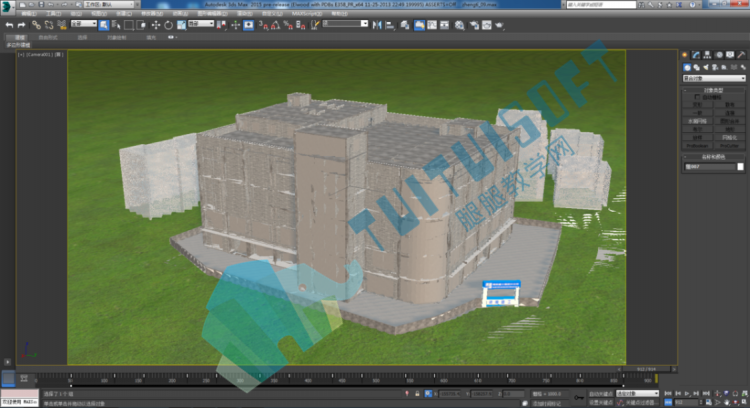Image resolution: width=750 pixels, height=408 pixels.
Task: Toggle the Ribbon display button
Action: (419, 25)
